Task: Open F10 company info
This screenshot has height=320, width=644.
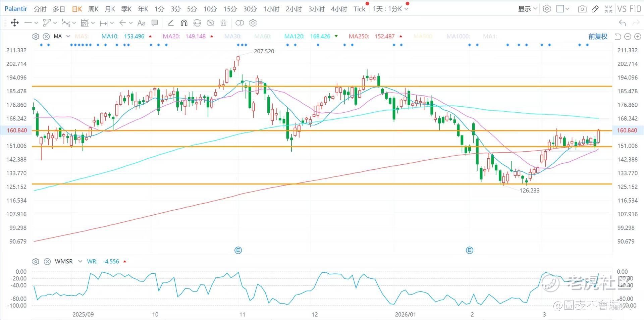Action: 635,9
